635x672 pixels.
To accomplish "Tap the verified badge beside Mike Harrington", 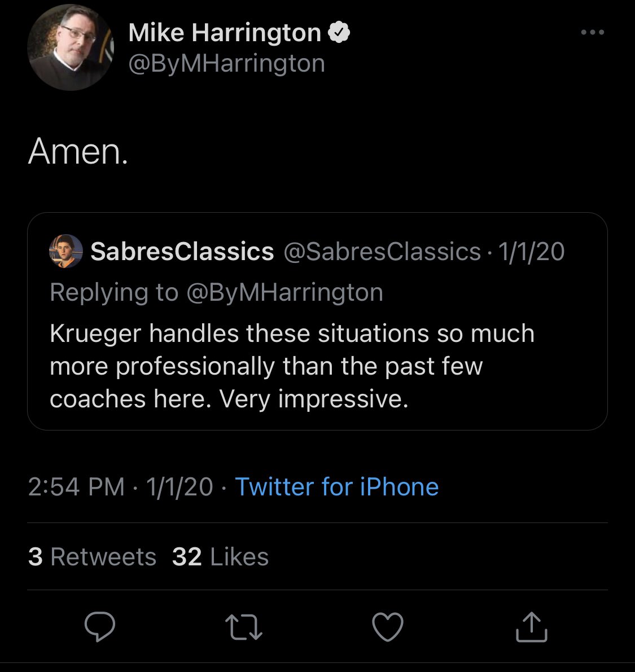I will click(339, 33).
